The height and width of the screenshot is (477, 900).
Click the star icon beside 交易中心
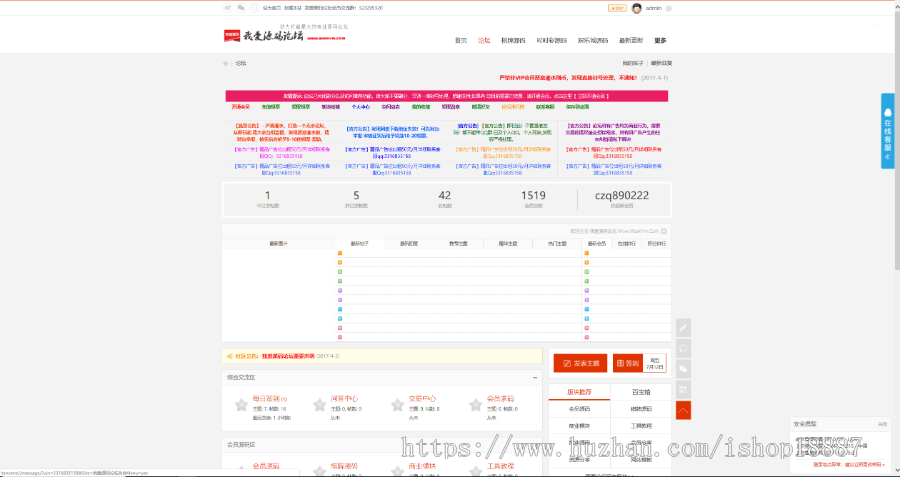point(397,405)
